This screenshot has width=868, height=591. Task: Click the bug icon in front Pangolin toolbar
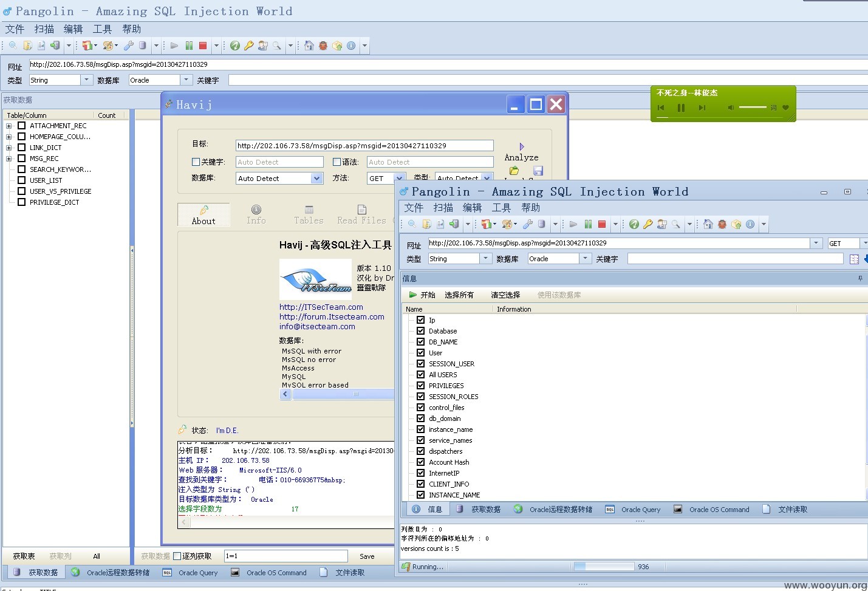722,224
